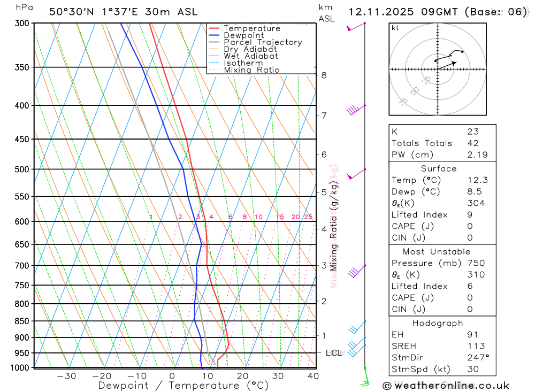The width and height of the screenshot is (535, 392).
Task: Click the 'Temperature' legend label
Action: coord(252,28)
